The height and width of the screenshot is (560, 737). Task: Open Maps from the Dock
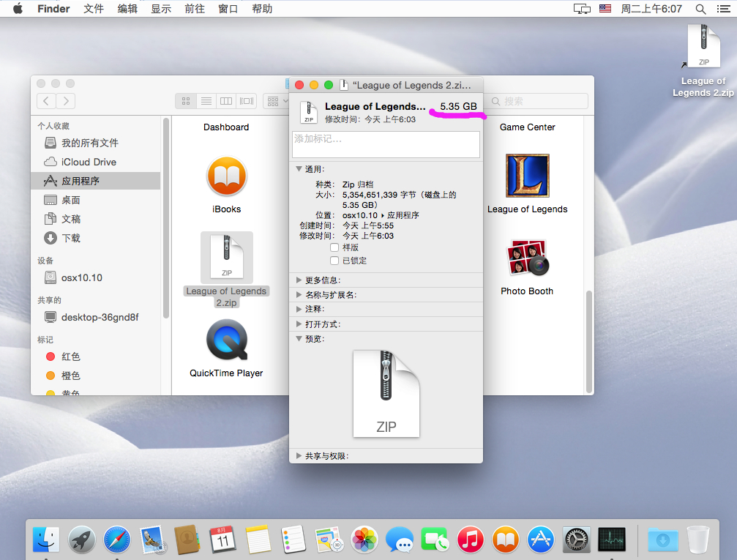329,540
